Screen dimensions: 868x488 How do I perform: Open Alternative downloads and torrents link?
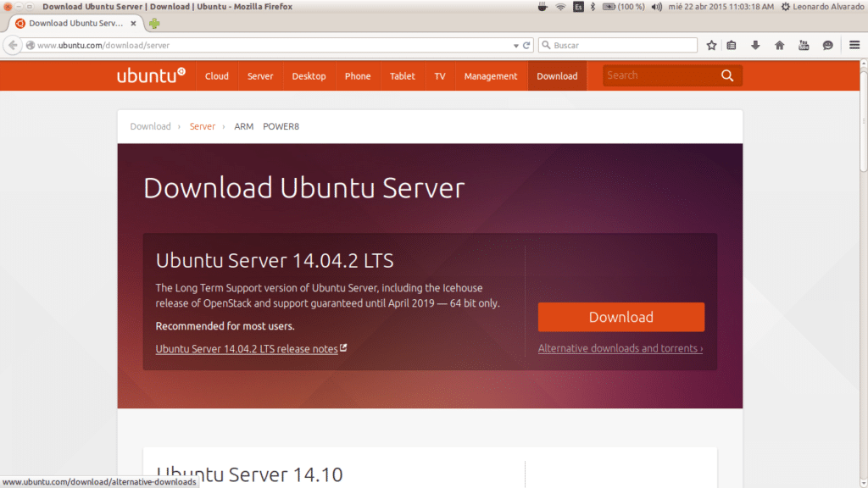point(620,348)
